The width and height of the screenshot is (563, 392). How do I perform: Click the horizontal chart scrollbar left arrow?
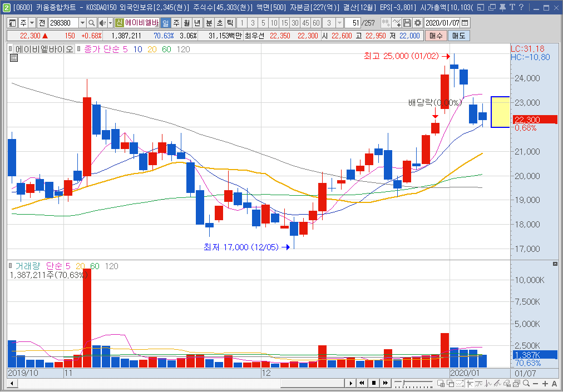[x=12, y=383]
